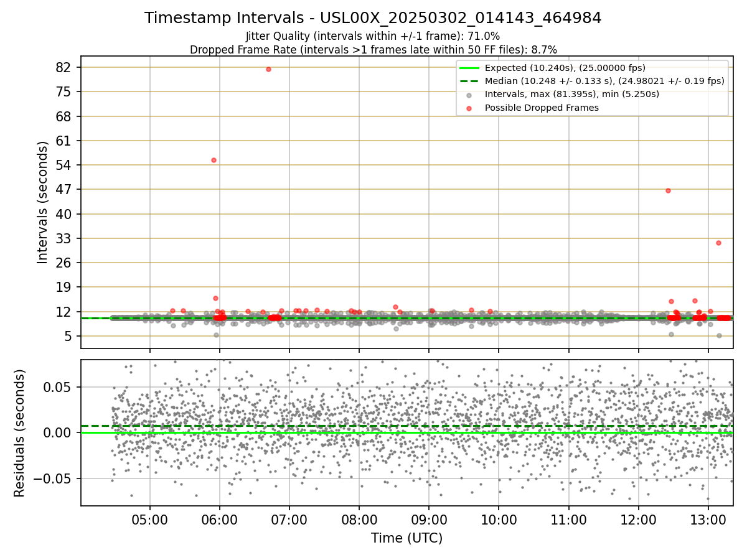
Task: Select the "Intervals (seconds)" y-axis label
Action: (42, 202)
